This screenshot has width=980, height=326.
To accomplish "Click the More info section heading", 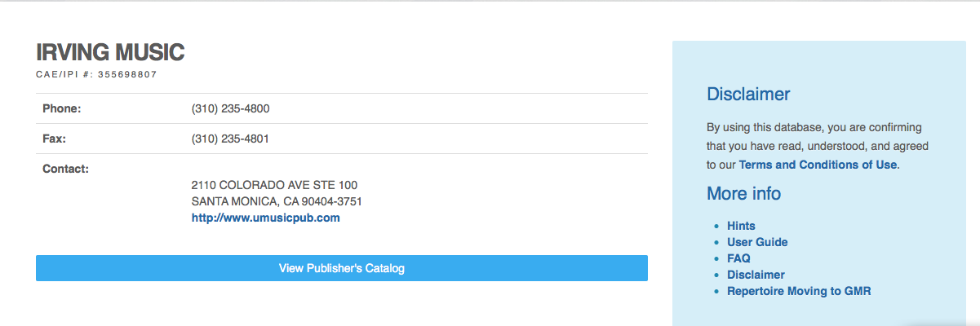I will pos(743,193).
